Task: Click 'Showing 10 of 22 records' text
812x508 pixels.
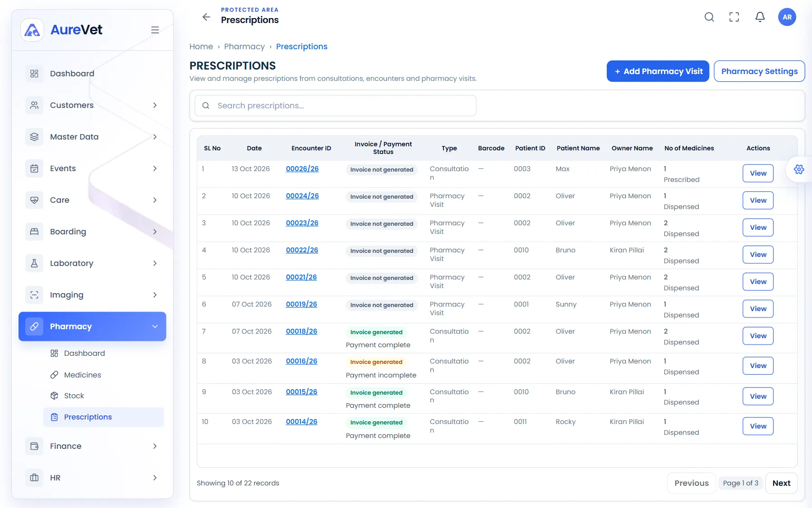Action: (238, 483)
